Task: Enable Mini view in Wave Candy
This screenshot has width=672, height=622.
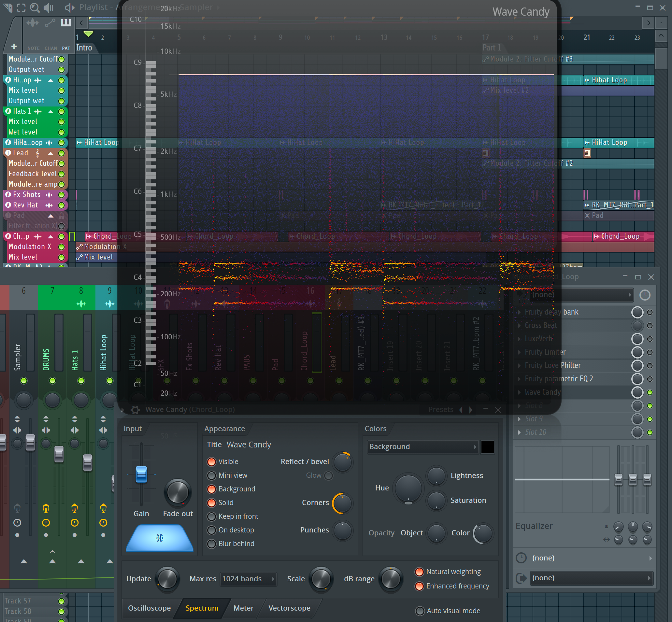Action: [x=211, y=475]
